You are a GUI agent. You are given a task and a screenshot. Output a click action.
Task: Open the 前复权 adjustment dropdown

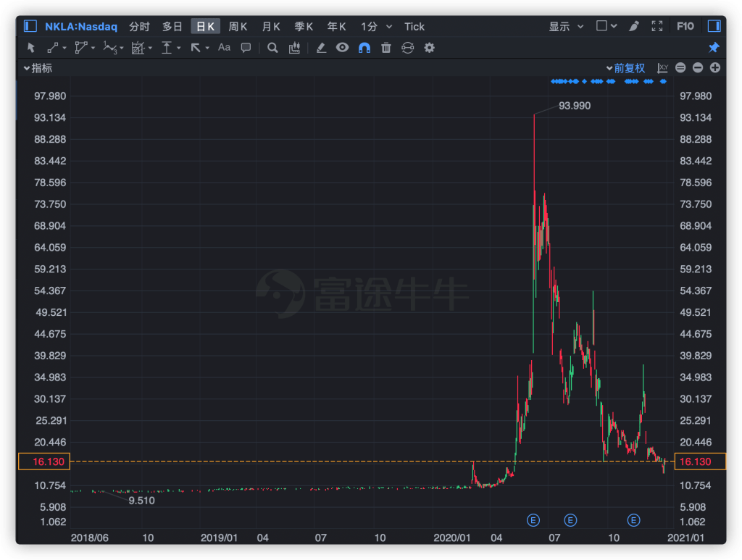pyautogui.click(x=625, y=68)
